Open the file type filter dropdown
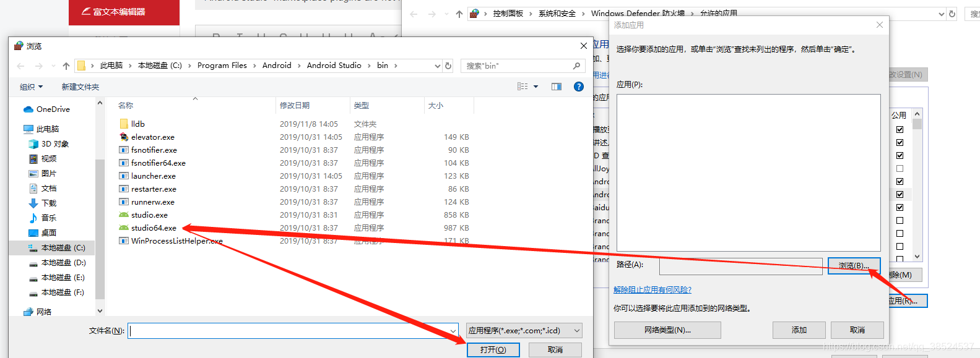 coord(524,331)
